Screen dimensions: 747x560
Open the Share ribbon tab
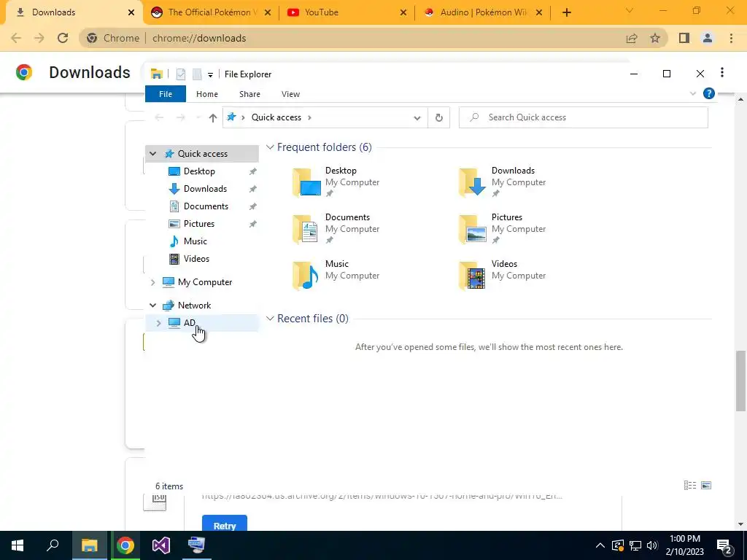(x=249, y=94)
